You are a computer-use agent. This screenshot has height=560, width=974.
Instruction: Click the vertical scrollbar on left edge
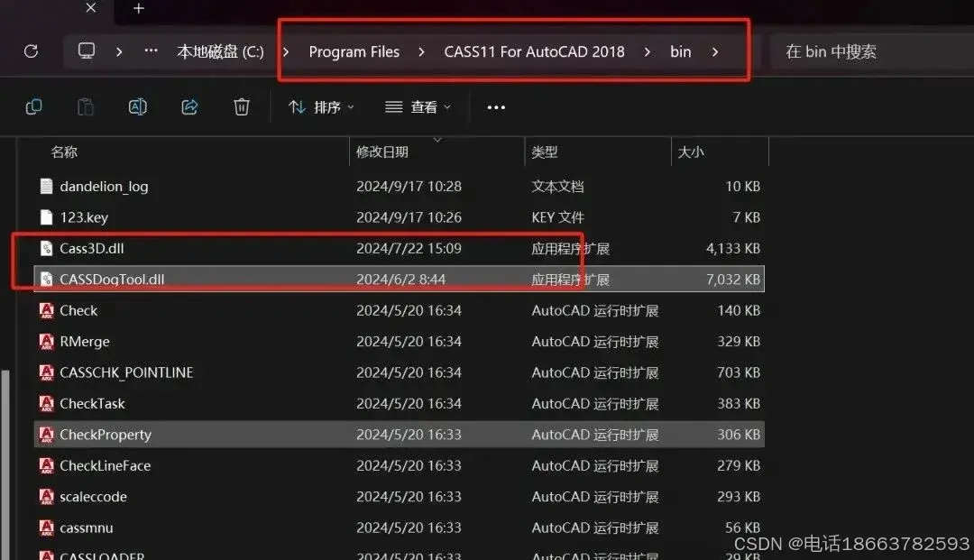(x=5, y=464)
